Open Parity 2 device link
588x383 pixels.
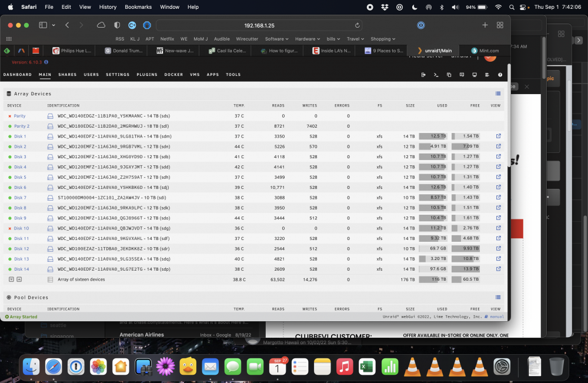click(x=22, y=126)
